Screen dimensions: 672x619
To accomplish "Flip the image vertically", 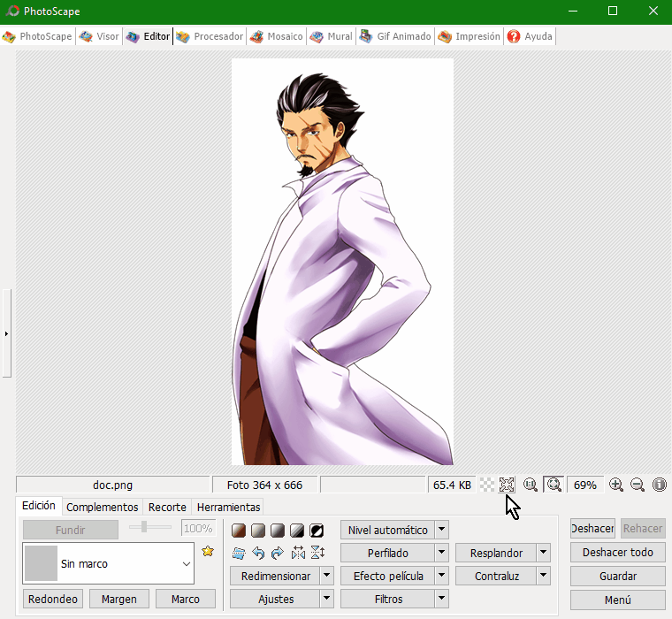I will 317,553.
